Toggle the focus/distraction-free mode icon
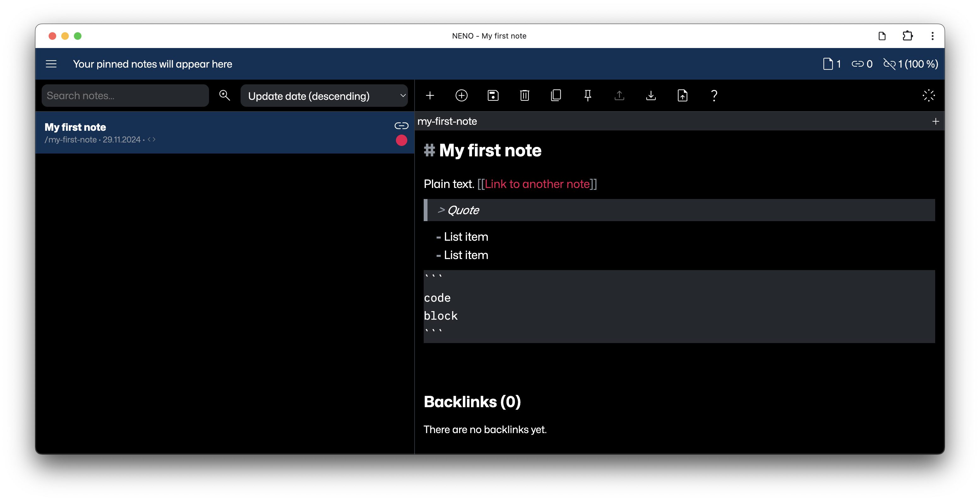The height and width of the screenshot is (501, 980). pos(928,96)
